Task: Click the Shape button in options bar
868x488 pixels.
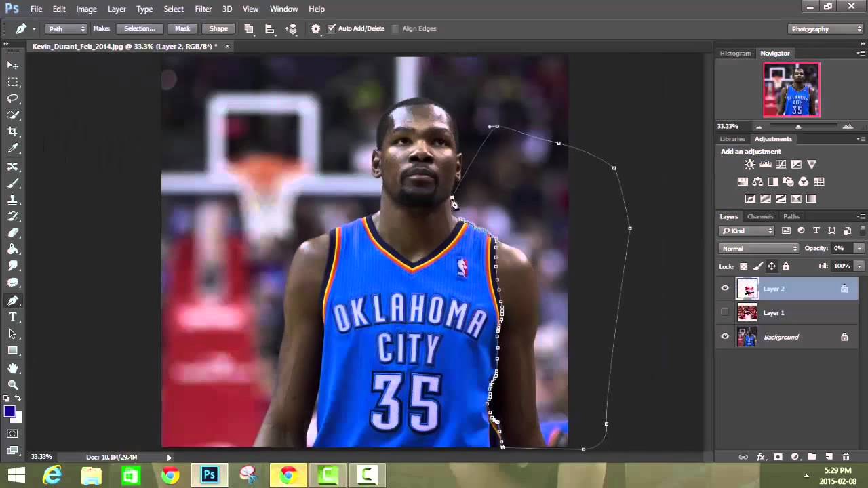Action: click(218, 28)
